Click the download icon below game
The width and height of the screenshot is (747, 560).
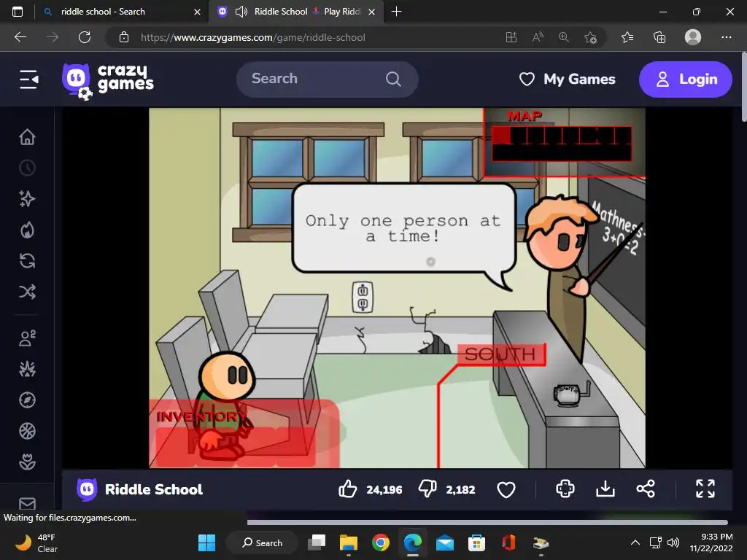click(x=605, y=489)
